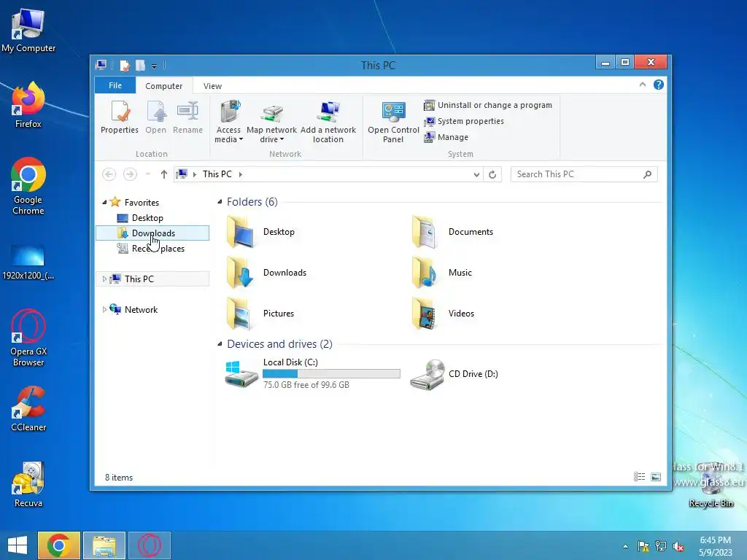Switch to details view layout icon
The width and height of the screenshot is (747, 560).
click(x=639, y=477)
